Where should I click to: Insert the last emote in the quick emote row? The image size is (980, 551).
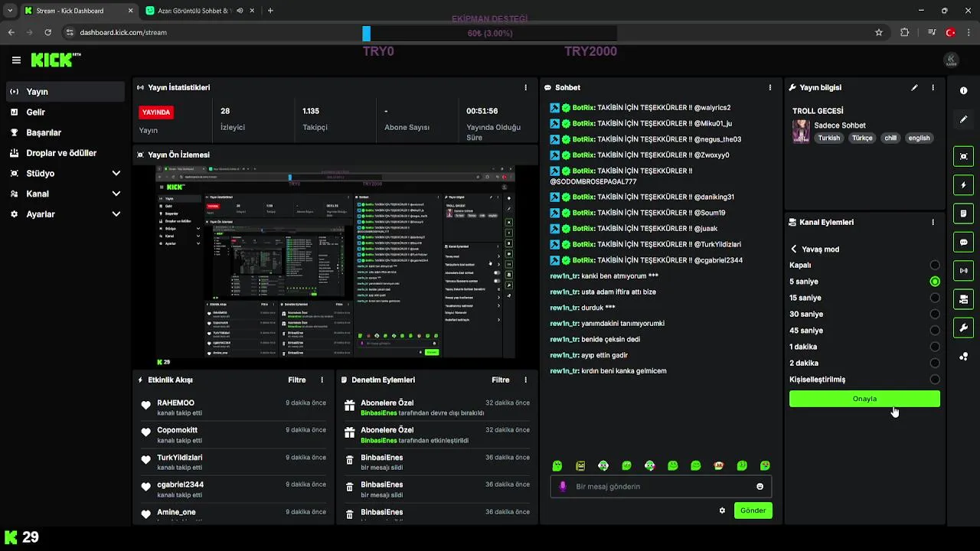click(765, 465)
